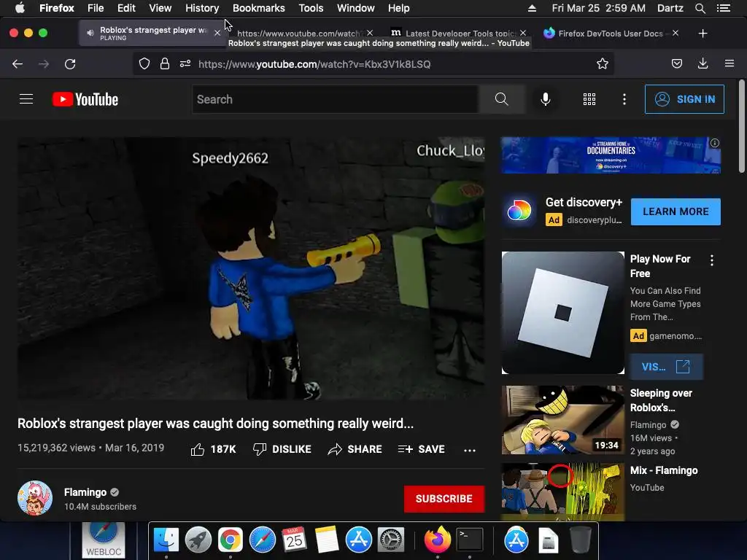Open Notes from the Dock

326,540
